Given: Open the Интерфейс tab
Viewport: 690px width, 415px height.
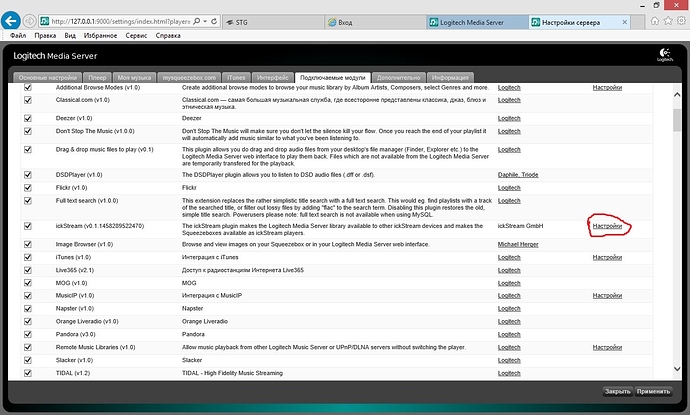Looking at the screenshot, I should (x=273, y=77).
